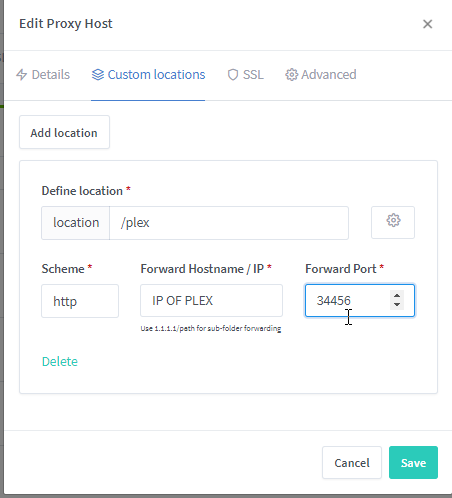Click the 'Scheme' label
The image size is (452, 498).
[x=63, y=269]
